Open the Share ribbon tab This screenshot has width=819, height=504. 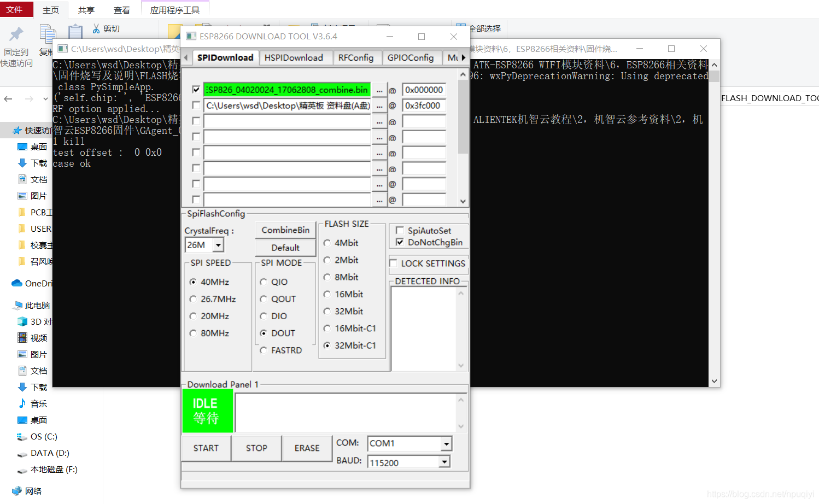pyautogui.click(x=86, y=10)
